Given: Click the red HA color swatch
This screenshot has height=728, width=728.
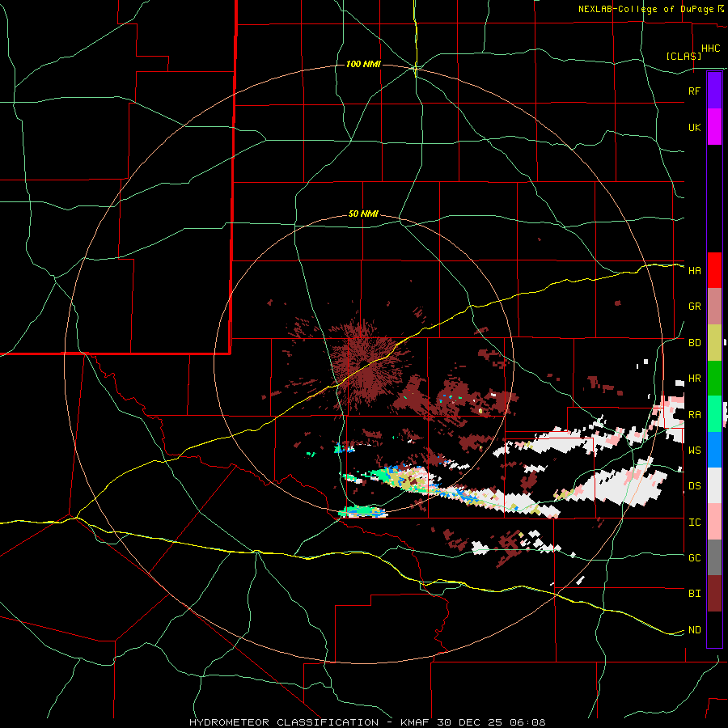Looking at the screenshot, I should tap(714, 270).
